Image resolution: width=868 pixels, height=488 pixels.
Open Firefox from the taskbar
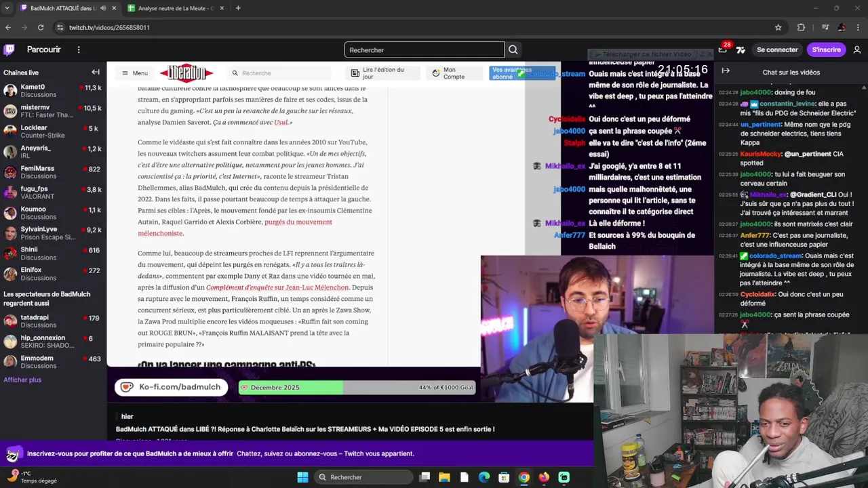pos(544,477)
